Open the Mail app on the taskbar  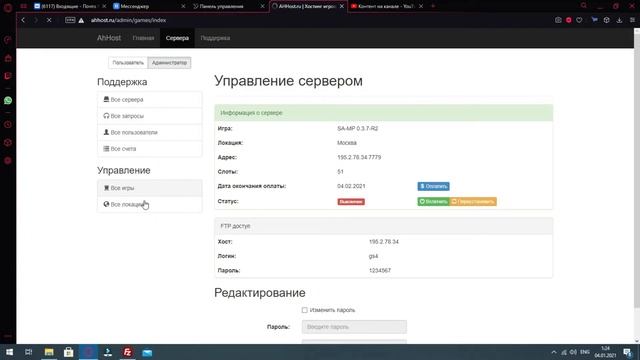pos(147,352)
